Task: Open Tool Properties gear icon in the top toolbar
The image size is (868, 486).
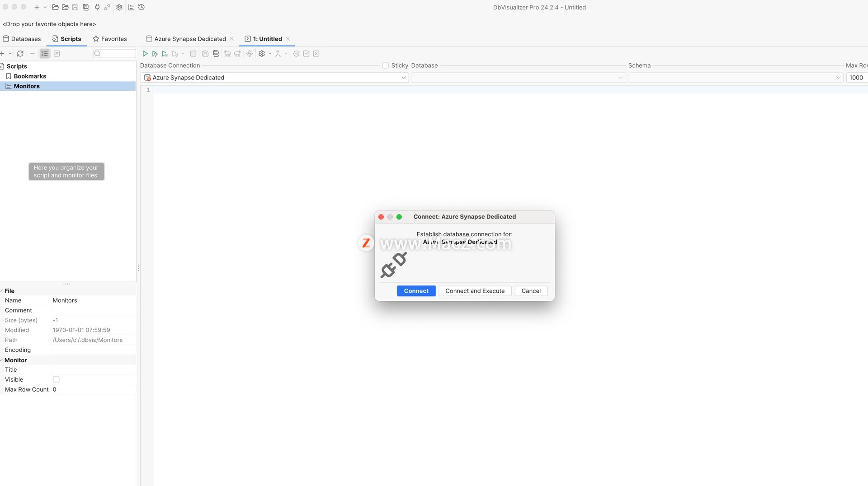Action: [x=119, y=7]
